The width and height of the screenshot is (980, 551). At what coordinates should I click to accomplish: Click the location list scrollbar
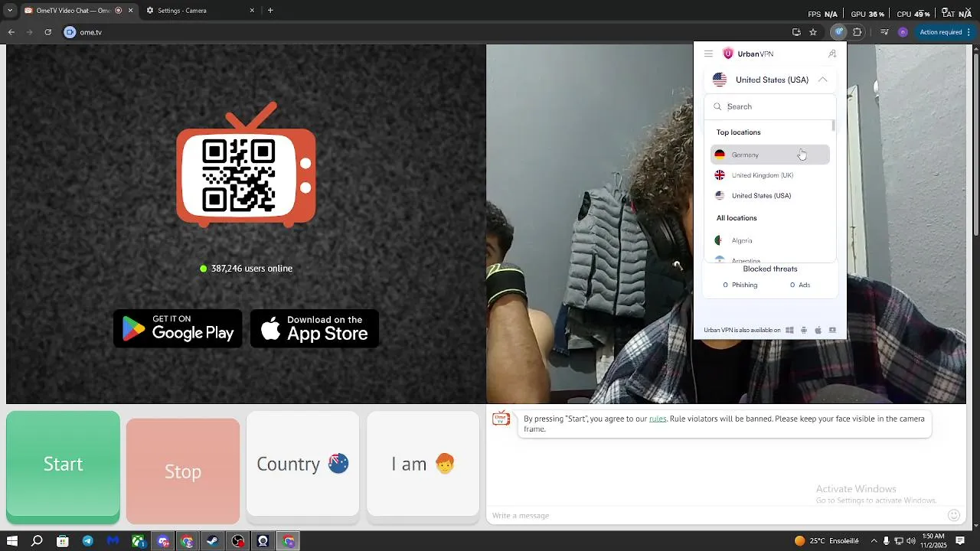tap(833, 126)
